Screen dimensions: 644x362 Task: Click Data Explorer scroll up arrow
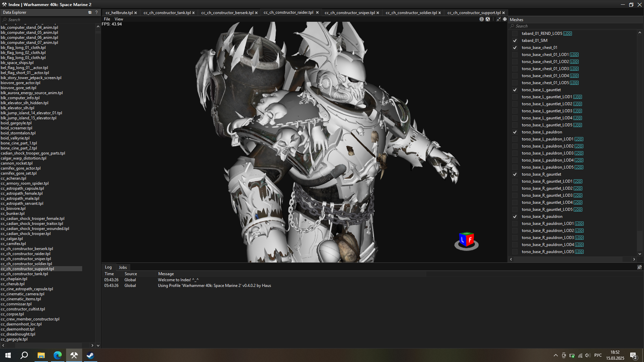coord(98,26)
